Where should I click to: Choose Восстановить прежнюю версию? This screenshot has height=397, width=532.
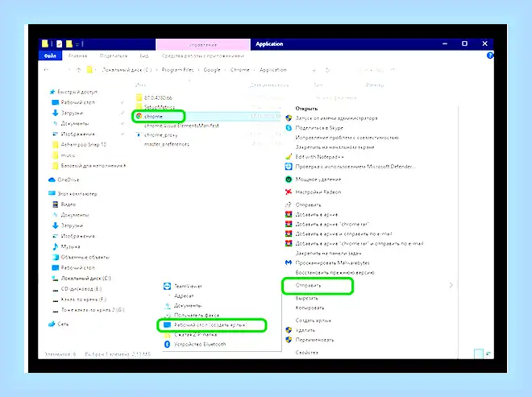click(335, 272)
